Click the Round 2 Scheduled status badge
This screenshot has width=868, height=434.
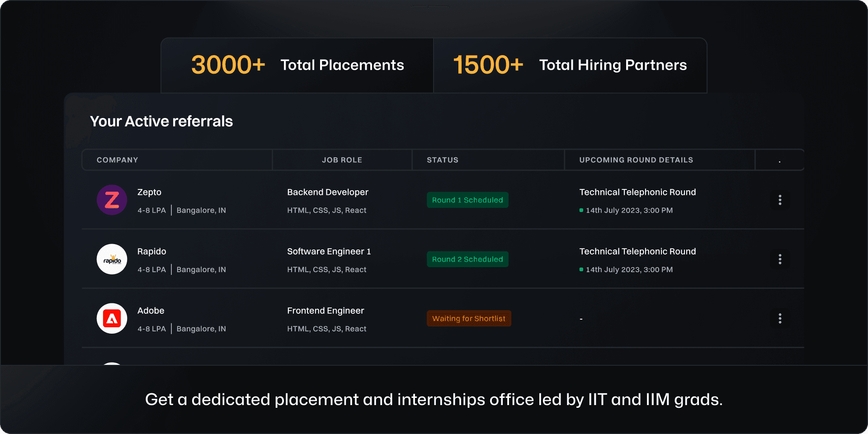click(x=467, y=259)
